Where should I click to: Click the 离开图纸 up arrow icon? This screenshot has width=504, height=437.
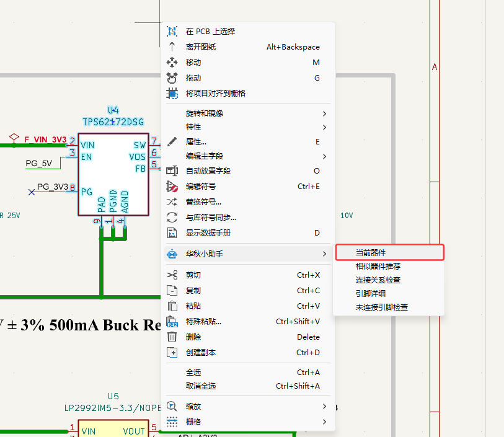click(x=172, y=47)
